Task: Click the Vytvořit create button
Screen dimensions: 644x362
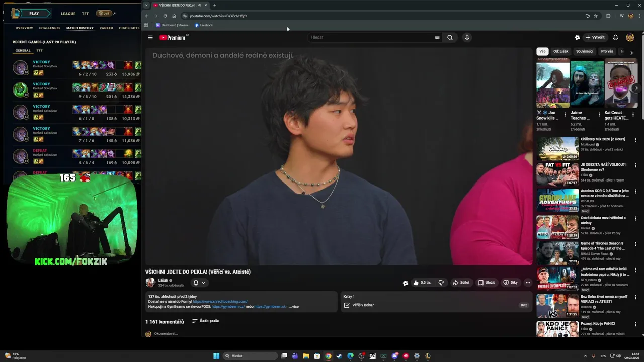Action: coord(594,37)
